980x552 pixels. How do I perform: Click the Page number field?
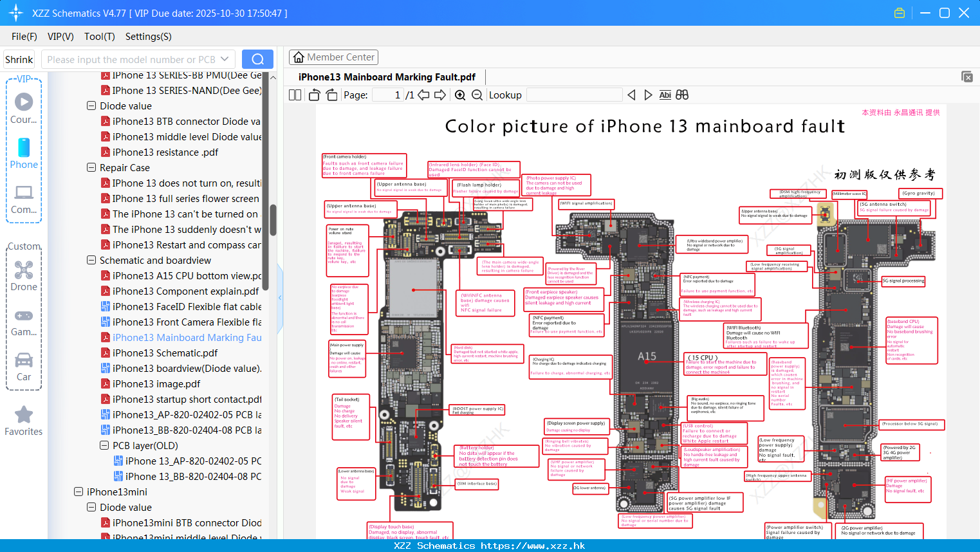point(388,95)
